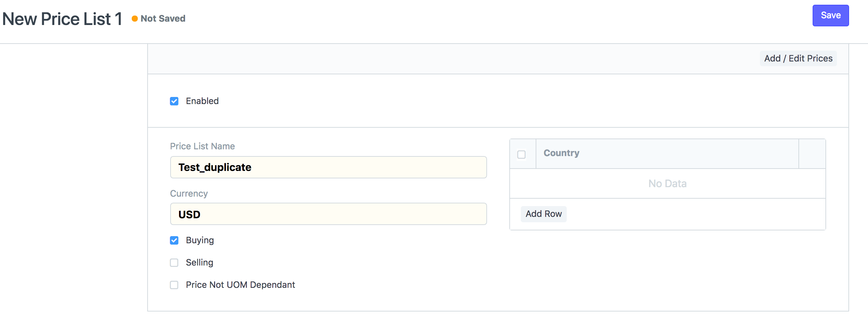Click the Currency field showing USD
868x325 pixels.
tap(328, 214)
